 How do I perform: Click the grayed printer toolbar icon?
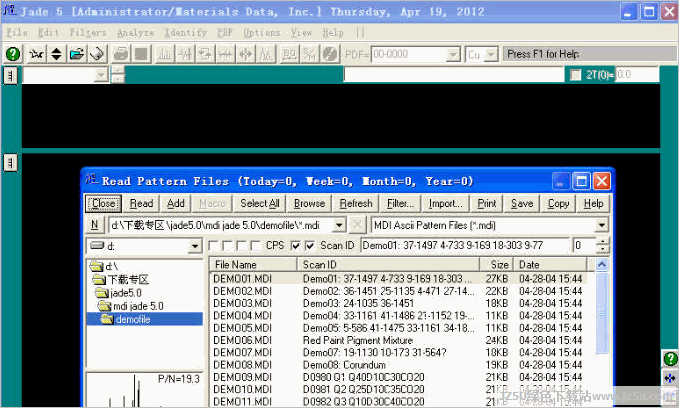(120, 54)
